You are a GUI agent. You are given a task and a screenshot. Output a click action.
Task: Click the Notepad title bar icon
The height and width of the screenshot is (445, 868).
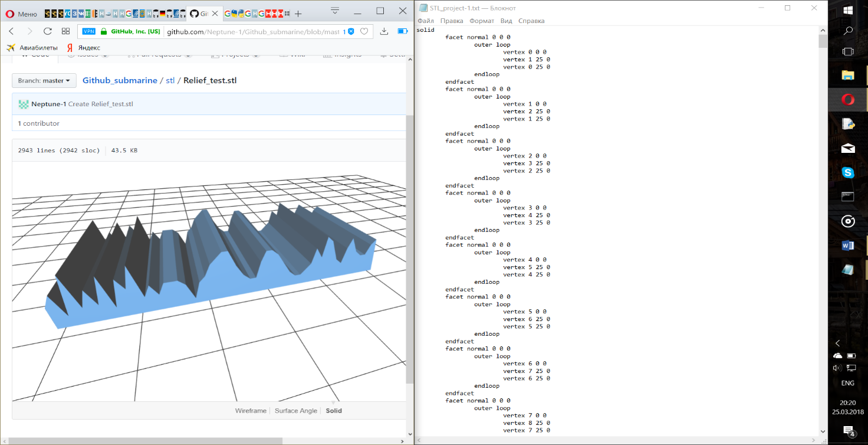click(x=423, y=8)
